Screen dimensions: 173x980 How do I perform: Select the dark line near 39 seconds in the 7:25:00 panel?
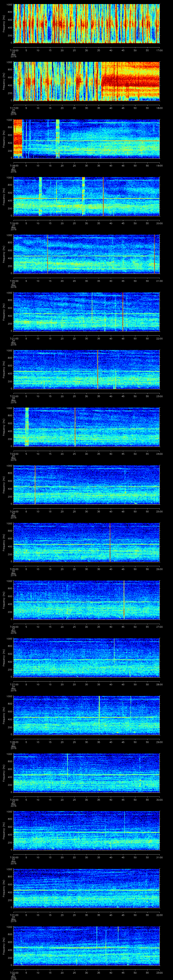click(110, 542)
